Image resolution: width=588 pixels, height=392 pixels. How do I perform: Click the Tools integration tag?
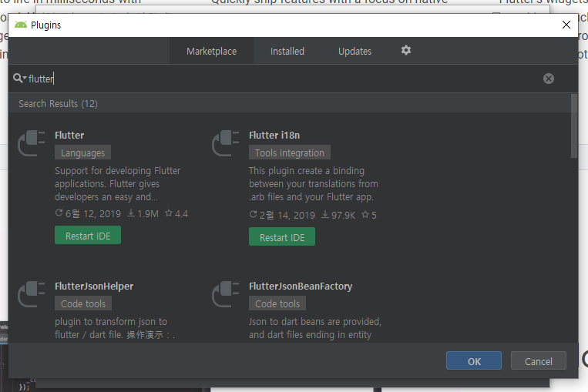pyautogui.click(x=290, y=152)
